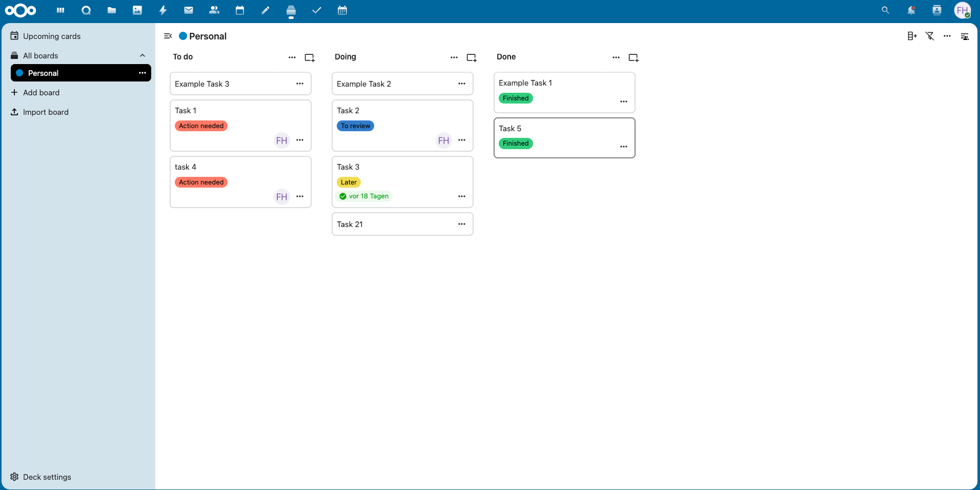
Task: Collapse the left navigation sidebar
Action: point(169,36)
